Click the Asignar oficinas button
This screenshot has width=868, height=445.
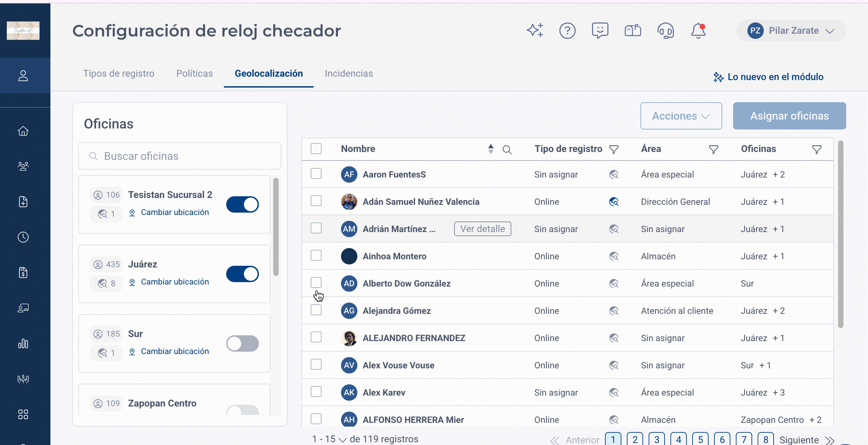789,116
